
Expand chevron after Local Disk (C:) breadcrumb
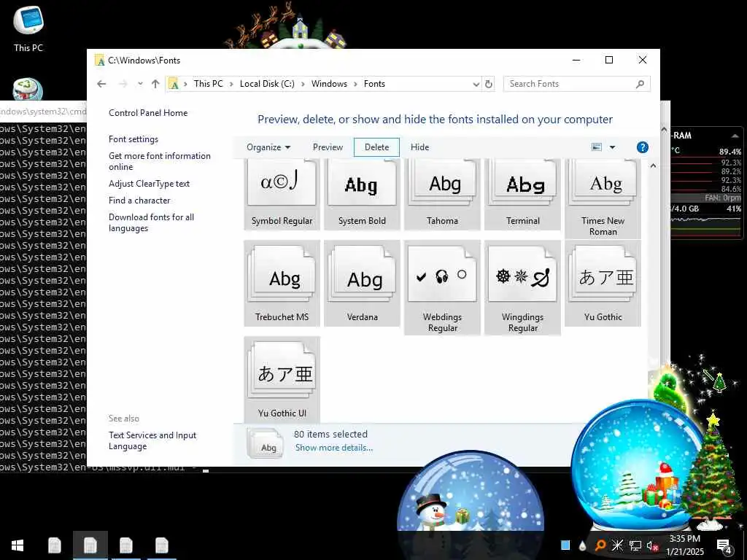click(303, 85)
